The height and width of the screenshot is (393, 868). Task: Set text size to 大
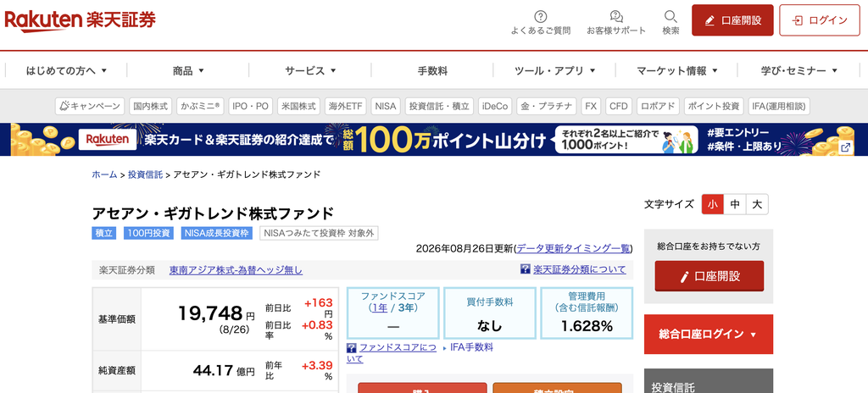coord(757,204)
